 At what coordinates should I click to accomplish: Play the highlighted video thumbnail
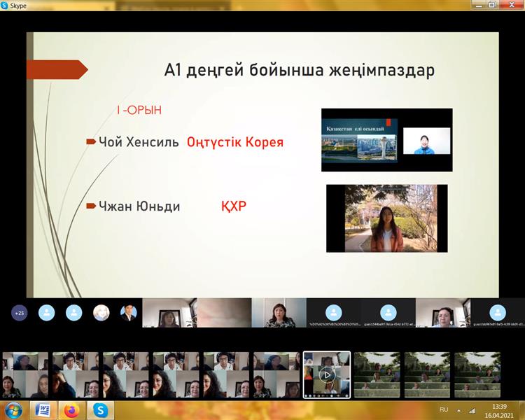pos(326,374)
